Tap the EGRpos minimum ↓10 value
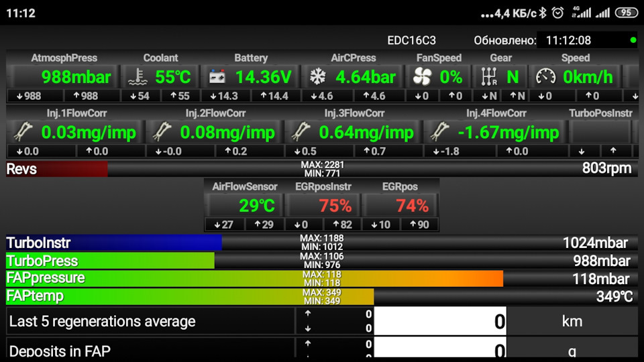This screenshot has width=644, height=362. tap(380, 225)
